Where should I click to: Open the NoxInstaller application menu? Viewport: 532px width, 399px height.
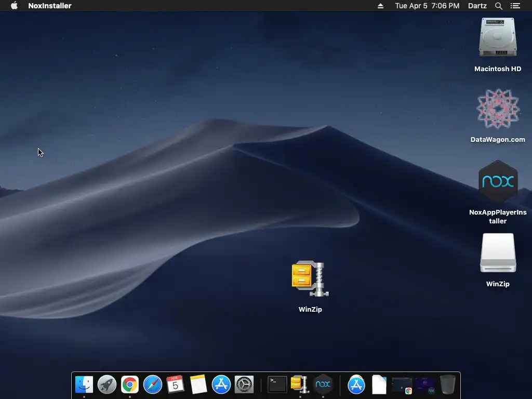click(50, 6)
